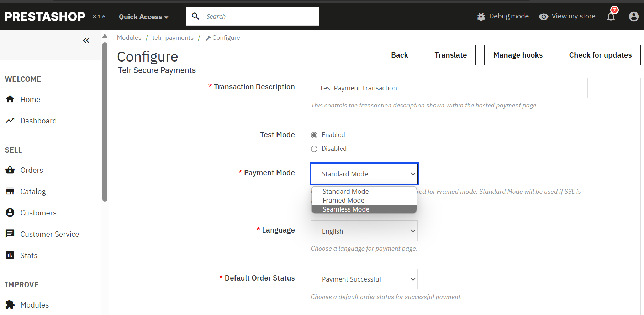Click the Manage hooks button

pos(518,55)
